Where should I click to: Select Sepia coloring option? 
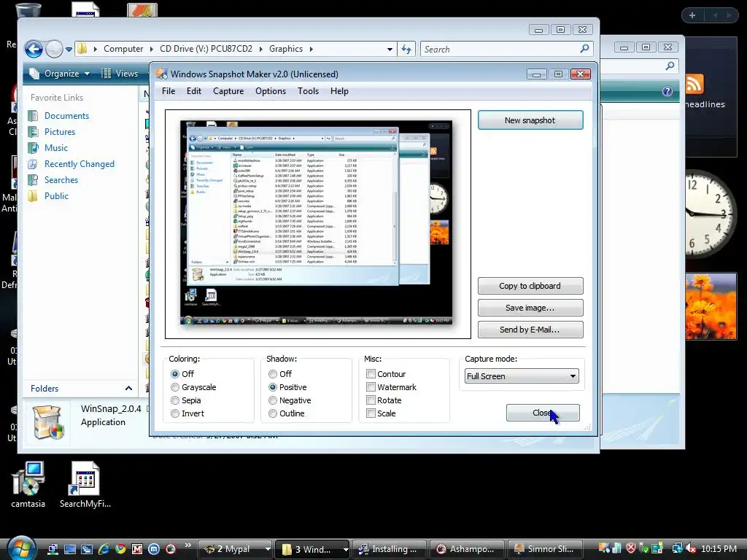[175, 400]
